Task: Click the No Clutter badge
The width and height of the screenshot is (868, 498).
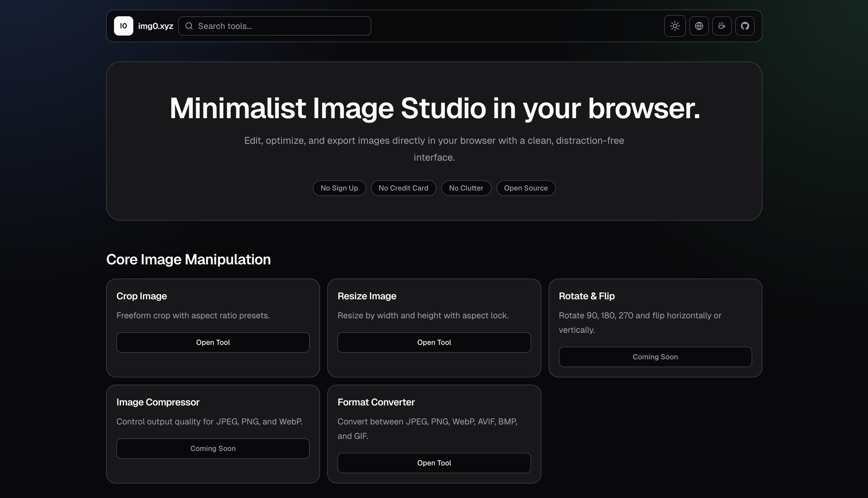Action: pos(466,188)
